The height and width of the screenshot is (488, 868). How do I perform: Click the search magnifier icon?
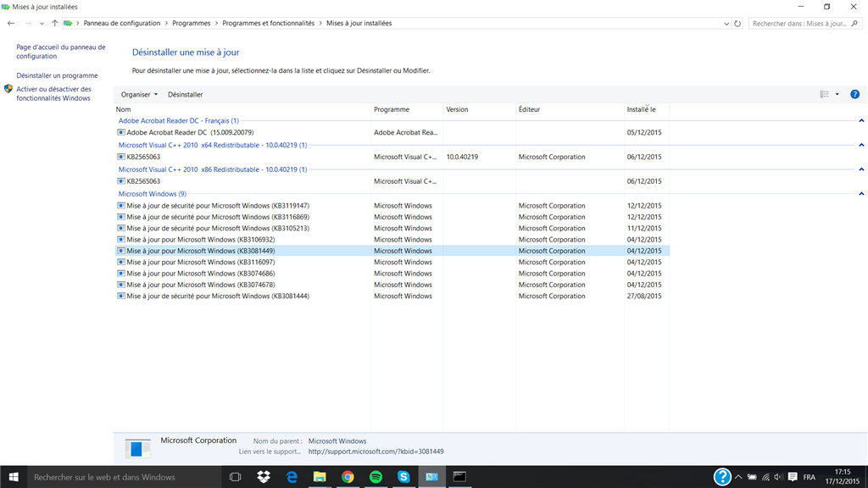click(854, 24)
